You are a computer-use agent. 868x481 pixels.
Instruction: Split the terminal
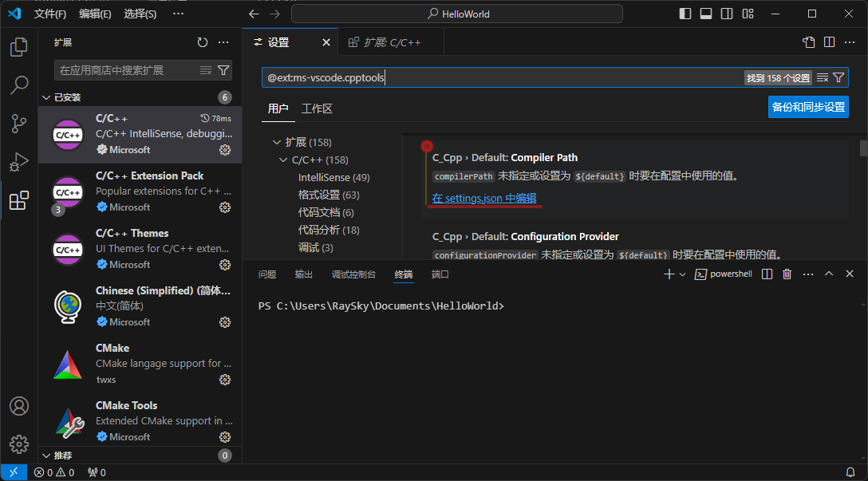[767, 274]
